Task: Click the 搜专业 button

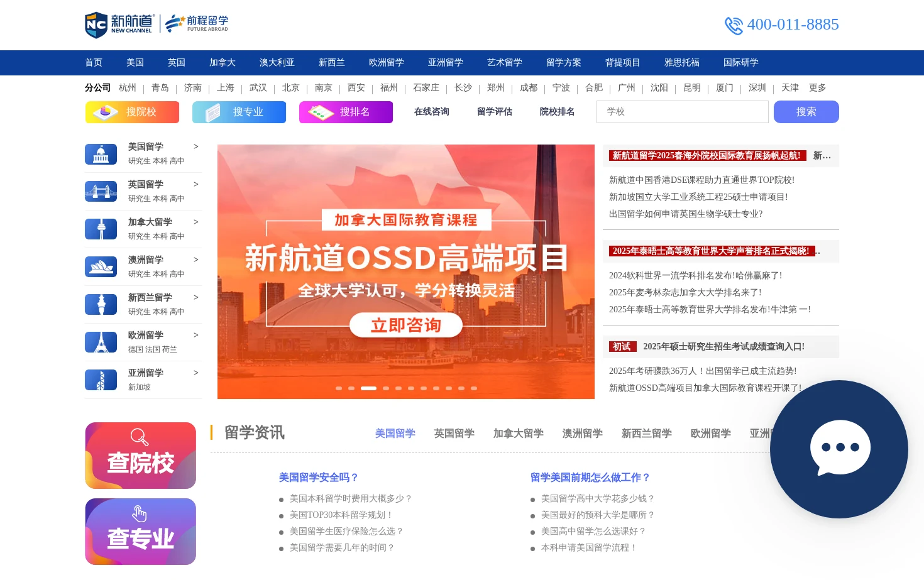Action: 239,112
